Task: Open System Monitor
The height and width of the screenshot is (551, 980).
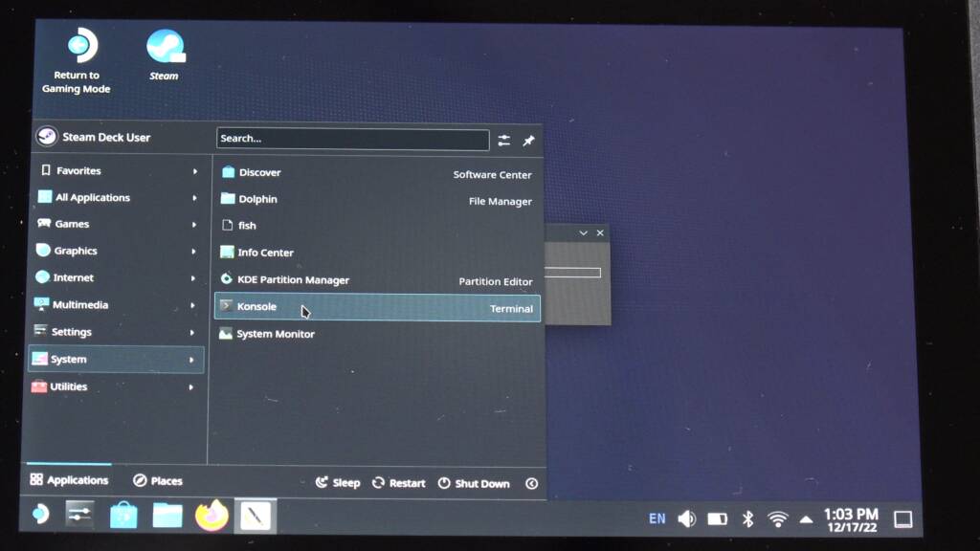Action: [x=377, y=334]
